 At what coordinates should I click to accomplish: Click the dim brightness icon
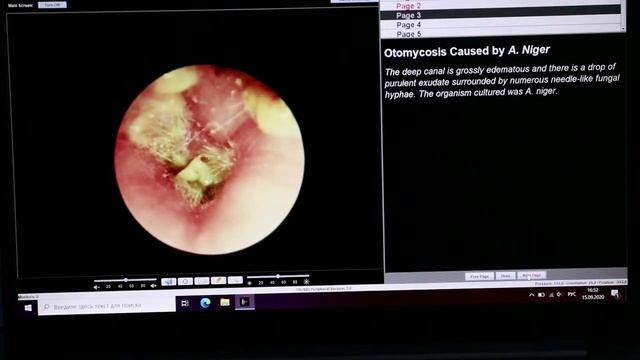[249, 283]
